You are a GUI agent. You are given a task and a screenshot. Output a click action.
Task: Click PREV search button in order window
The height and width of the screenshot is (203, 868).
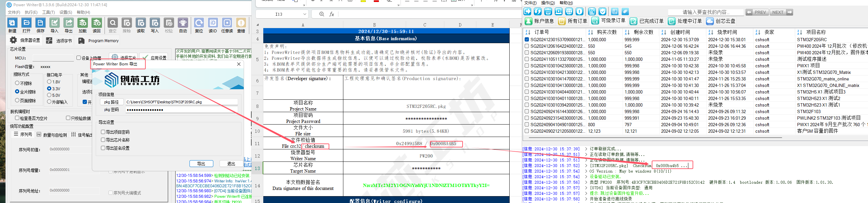point(757,12)
